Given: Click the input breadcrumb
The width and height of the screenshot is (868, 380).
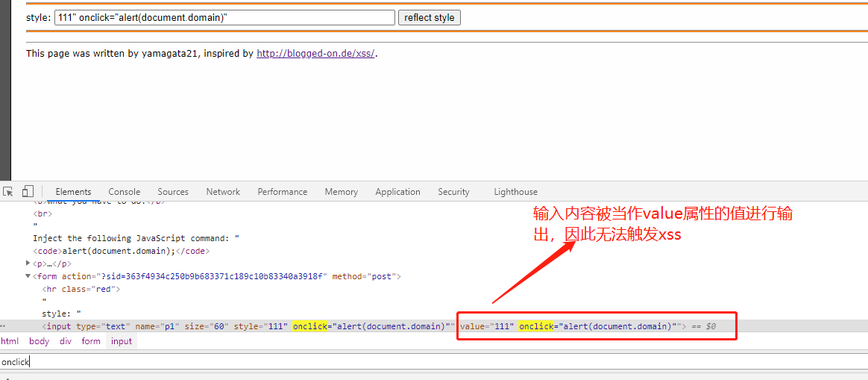Looking at the screenshot, I should click(122, 341).
